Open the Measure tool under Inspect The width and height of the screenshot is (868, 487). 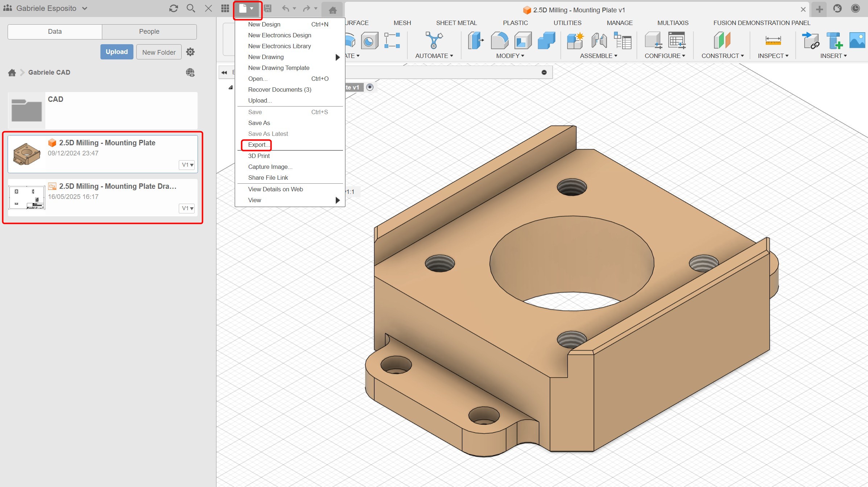coord(773,41)
